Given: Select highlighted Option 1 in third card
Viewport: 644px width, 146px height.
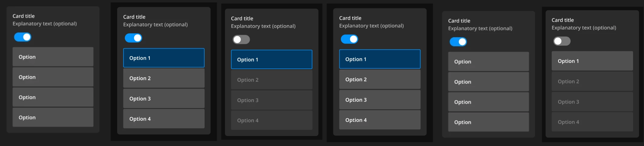Looking at the screenshot, I should pyautogui.click(x=272, y=59).
